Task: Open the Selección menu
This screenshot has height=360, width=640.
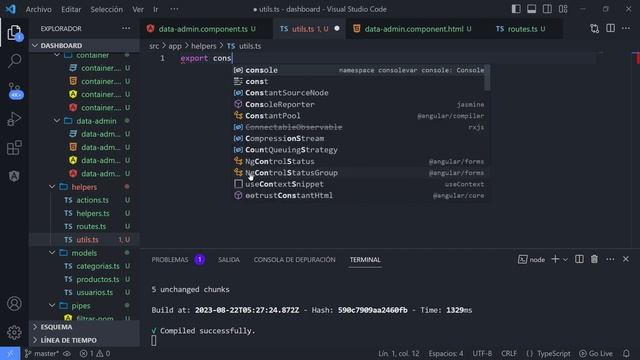Action: (106, 9)
